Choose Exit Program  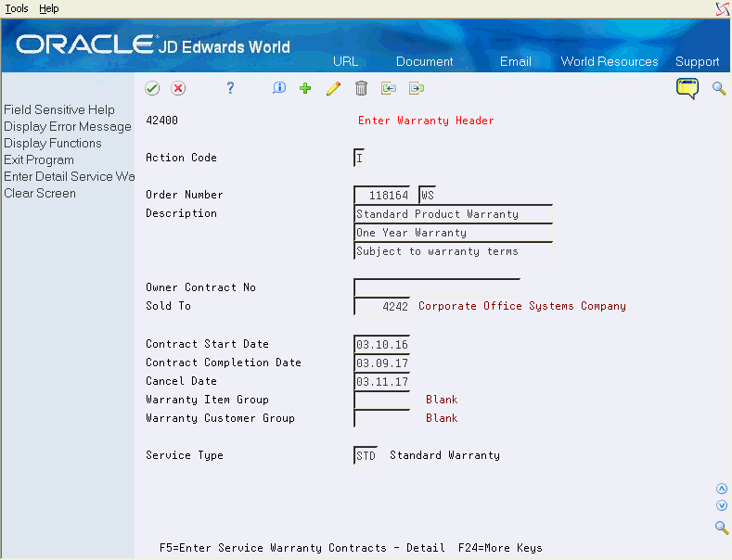(x=39, y=160)
